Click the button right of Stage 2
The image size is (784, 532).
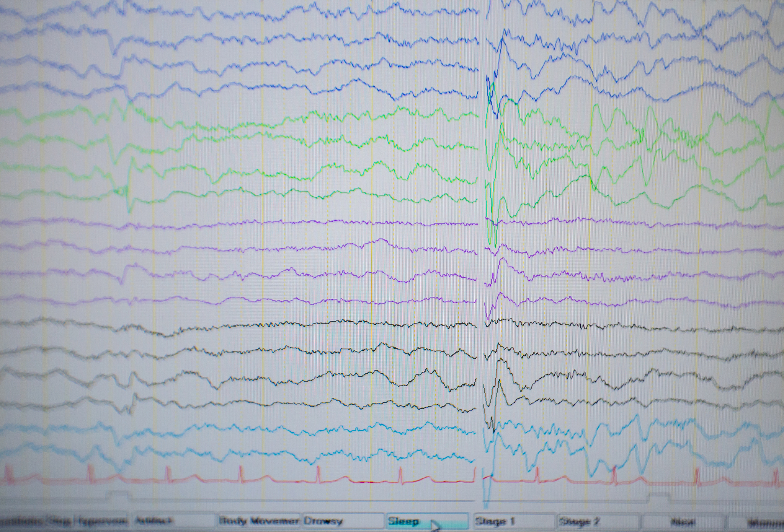[683, 521]
